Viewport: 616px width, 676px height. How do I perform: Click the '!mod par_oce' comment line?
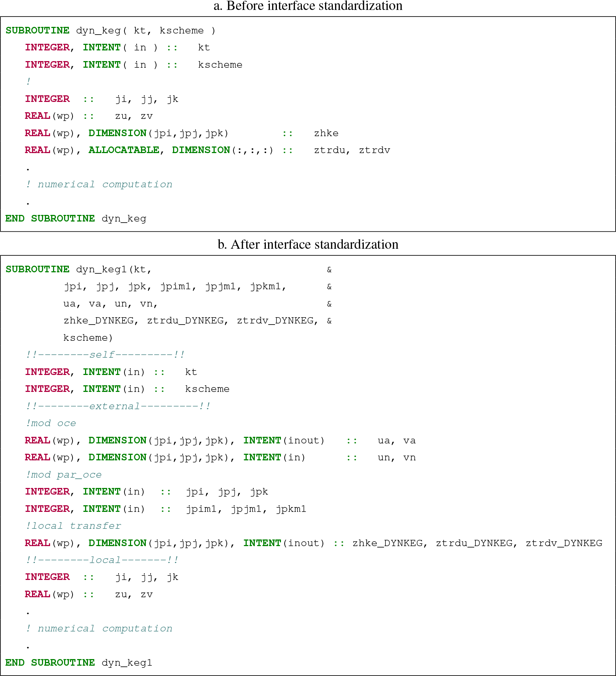tap(63, 475)
